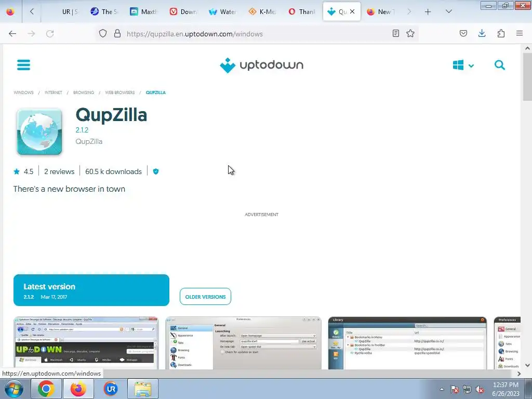The image size is (532, 399).
Task: Open UR Browser from the taskbar
Action: point(111,389)
